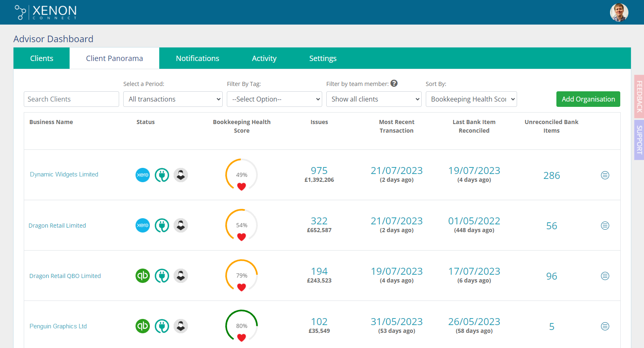Viewport: 644px width, 348px height.
Task: Expand the Select a Period dropdown
Action: pos(173,99)
